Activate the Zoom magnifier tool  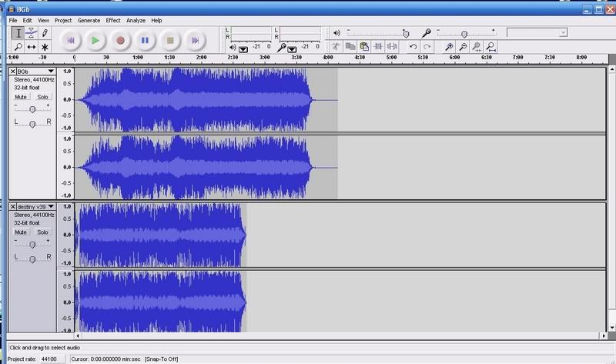coord(18,48)
